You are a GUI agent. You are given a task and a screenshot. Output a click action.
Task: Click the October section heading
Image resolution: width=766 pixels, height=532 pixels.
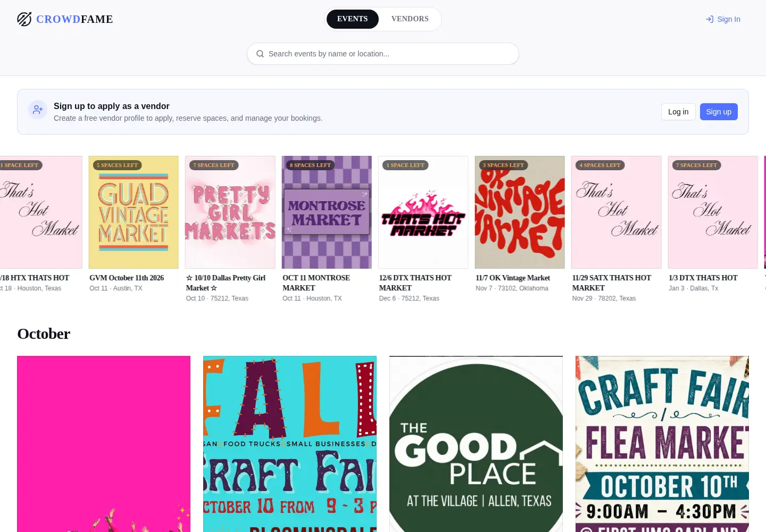[44, 334]
